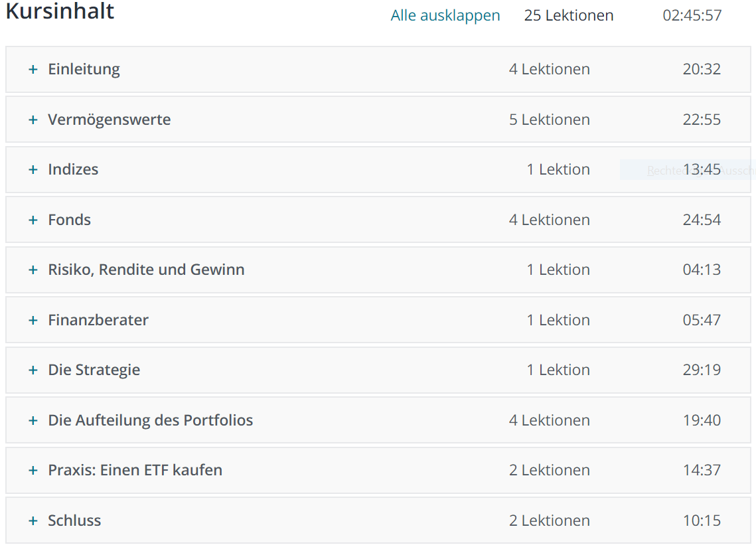Expand all sections with Alle ausklappen
The width and height of the screenshot is (756, 555).
[445, 15]
